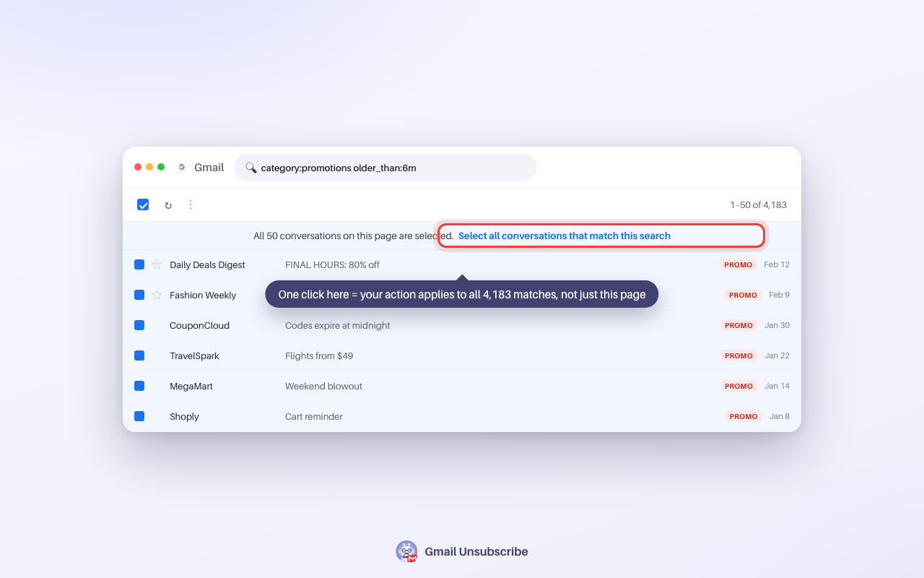Open the Codes expire at midnight subject
The height and width of the screenshot is (578, 924).
coord(337,325)
